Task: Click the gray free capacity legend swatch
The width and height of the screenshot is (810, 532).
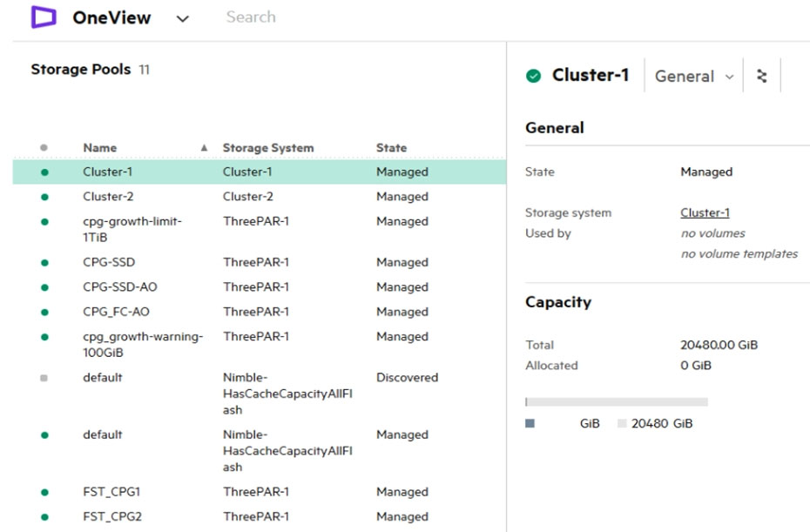Action: (622, 423)
